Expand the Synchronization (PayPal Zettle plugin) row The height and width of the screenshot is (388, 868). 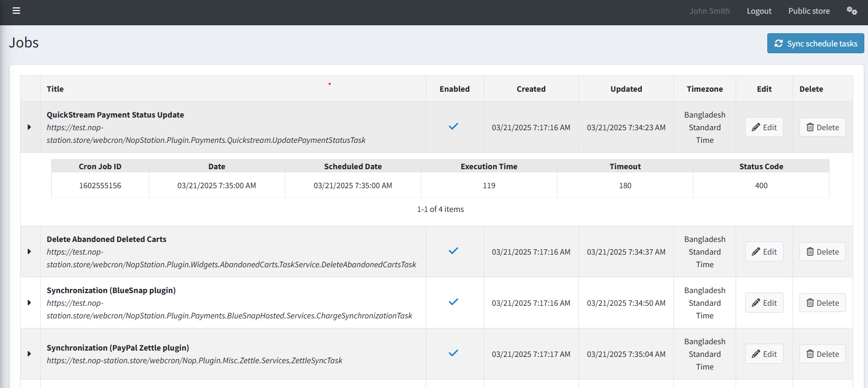[x=30, y=354]
